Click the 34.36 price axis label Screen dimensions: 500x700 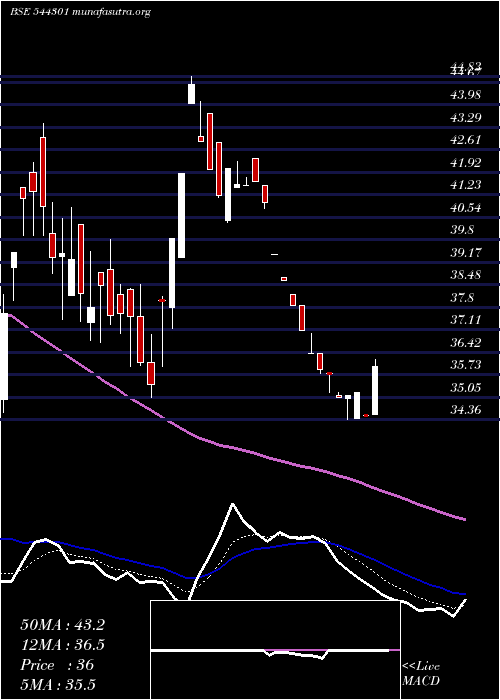click(466, 410)
